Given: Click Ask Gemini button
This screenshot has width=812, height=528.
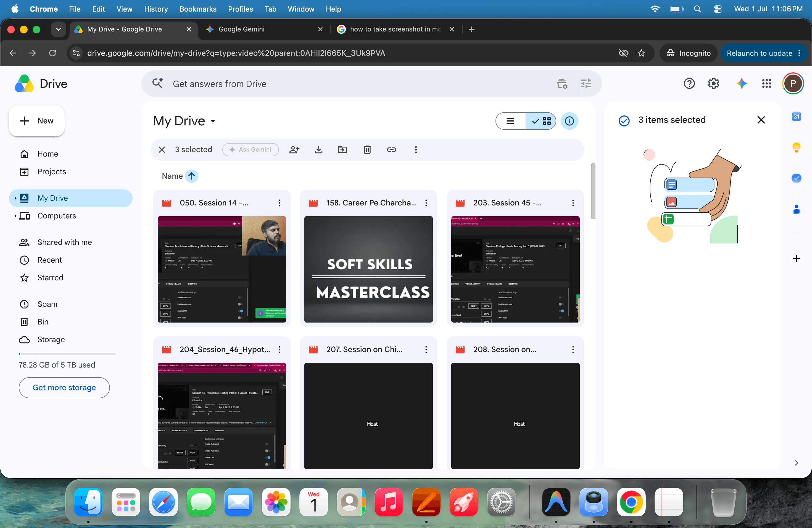Looking at the screenshot, I should tap(251, 150).
